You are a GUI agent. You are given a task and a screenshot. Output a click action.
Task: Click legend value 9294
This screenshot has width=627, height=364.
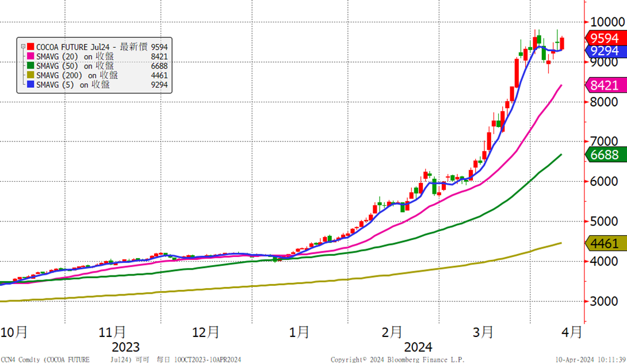tap(159, 85)
